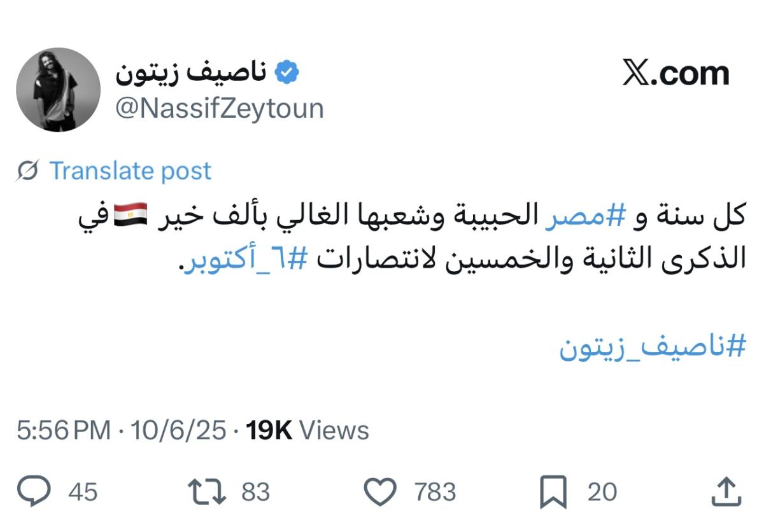This screenshot has height=532, width=764.
Task: Repost this post using the retweet icon
Action: 207,492
